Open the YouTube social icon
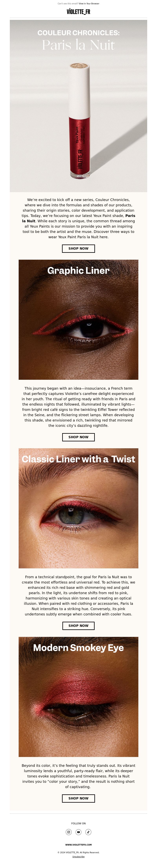157x868 pixels. [x=78, y=832]
